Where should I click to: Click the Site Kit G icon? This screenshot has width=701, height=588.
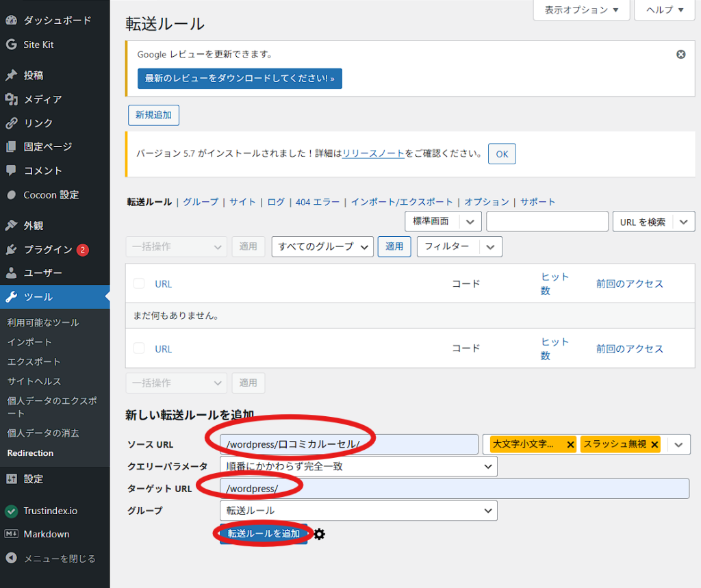(11, 44)
